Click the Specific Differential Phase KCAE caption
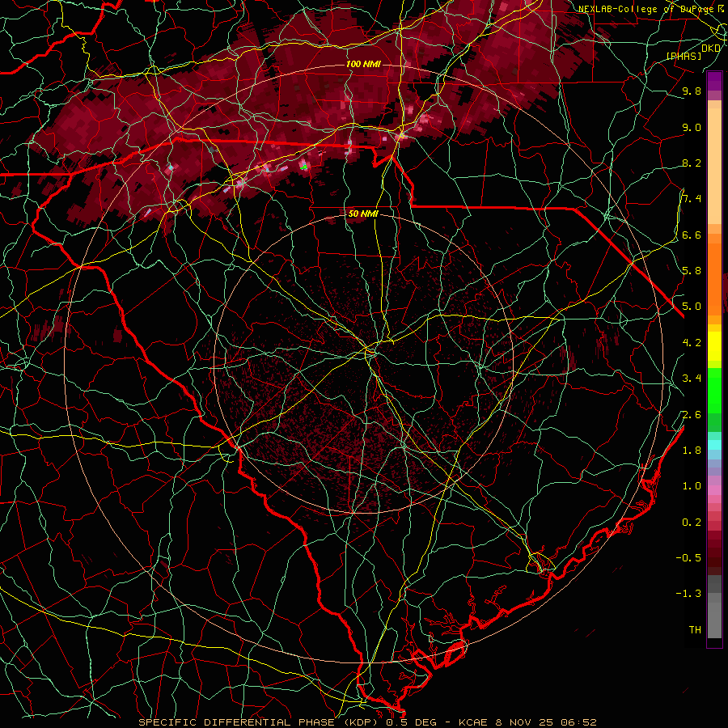 tap(368, 722)
